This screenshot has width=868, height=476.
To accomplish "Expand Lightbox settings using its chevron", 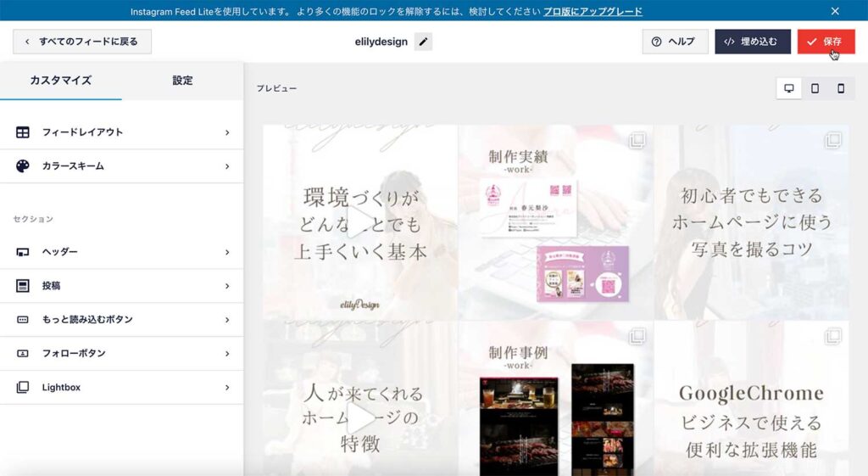I will [227, 387].
